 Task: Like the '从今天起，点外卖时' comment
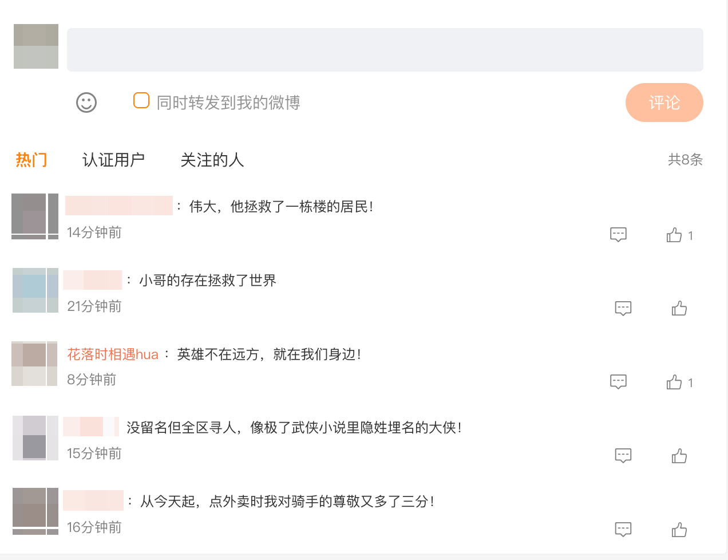(679, 530)
